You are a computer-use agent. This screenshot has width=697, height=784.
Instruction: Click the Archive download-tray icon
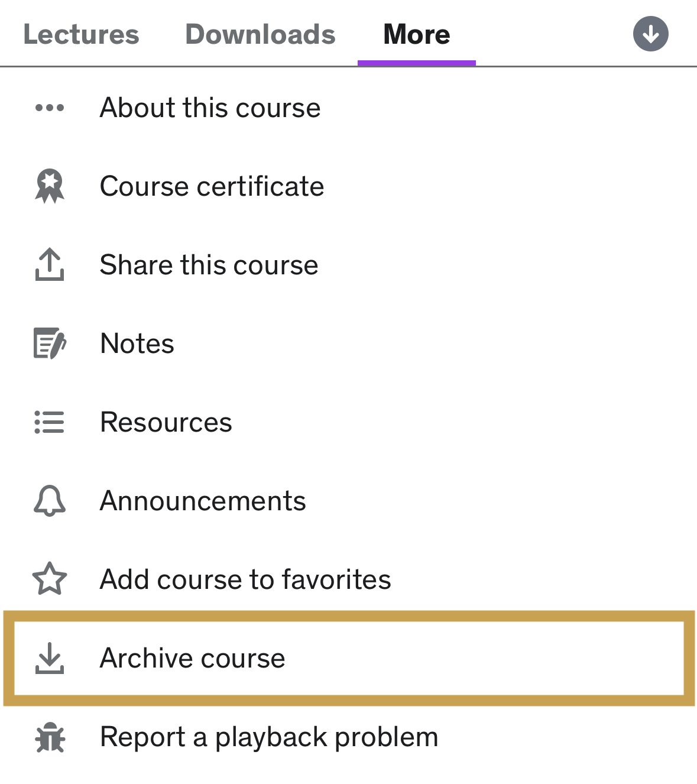tap(50, 658)
